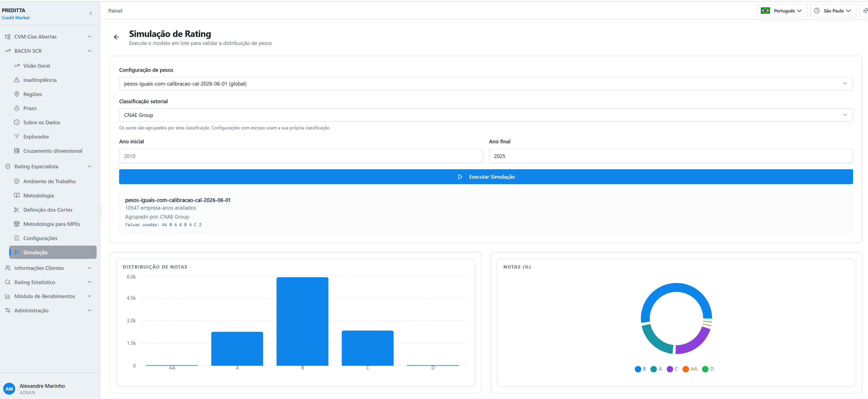868x399 pixels.
Task: Collapse the sidebar with the chevron icon
Action: [x=91, y=14]
